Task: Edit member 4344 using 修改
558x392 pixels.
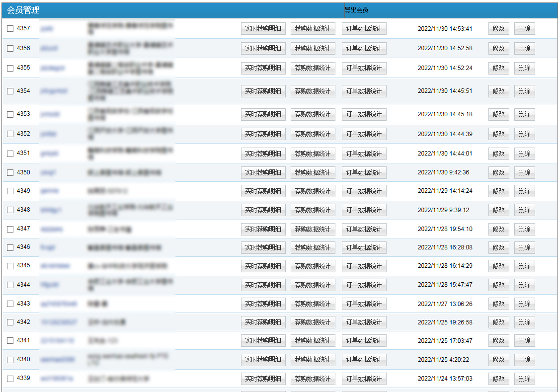Action: click(498, 285)
